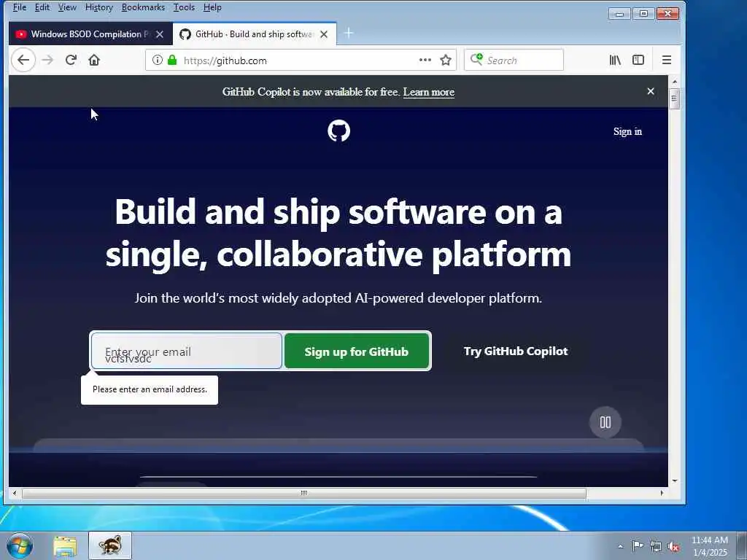Open the Firefox hamburger menu
The width and height of the screenshot is (747, 560).
pyautogui.click(x=667, y=60)
